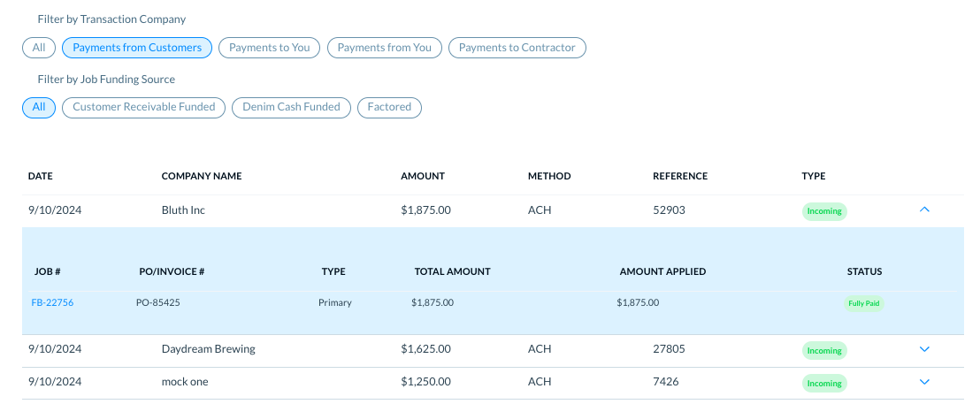Select the Factored funding filter

tap(389, 107)
